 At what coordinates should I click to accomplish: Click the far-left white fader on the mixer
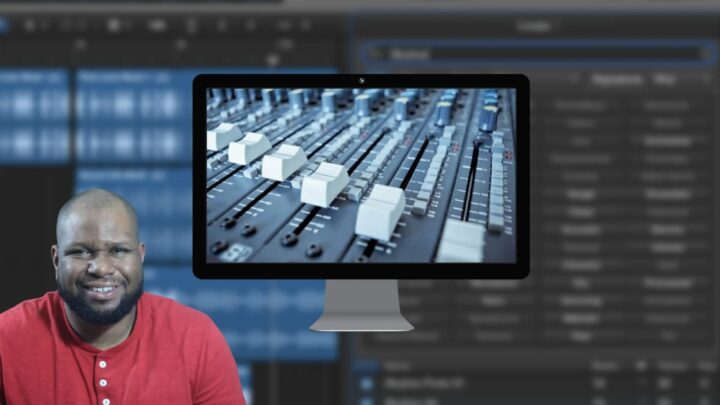pyautogui.click(x=222, y=135)
